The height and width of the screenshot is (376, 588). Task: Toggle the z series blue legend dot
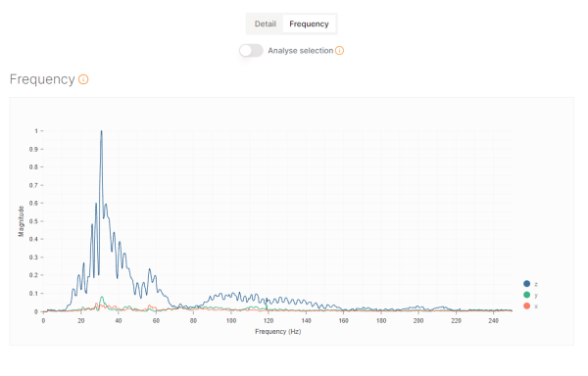[x=526, y=284]
